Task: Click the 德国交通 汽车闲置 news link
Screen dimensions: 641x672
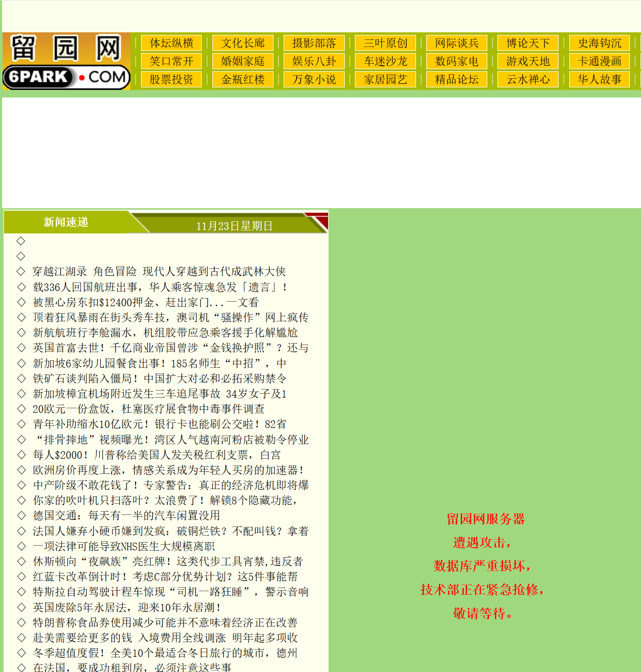Action: pos(126,515)
